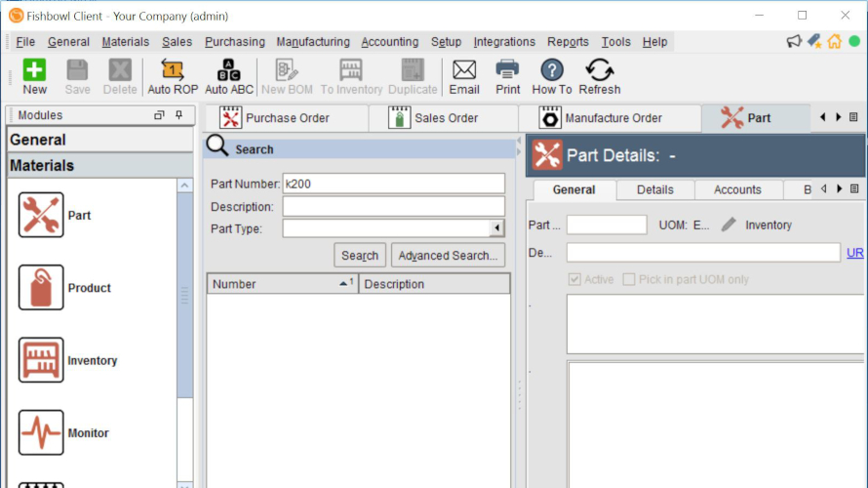Open the Purchasing menu
Viewport: 868px width, 488px height.
pos(235,42)
